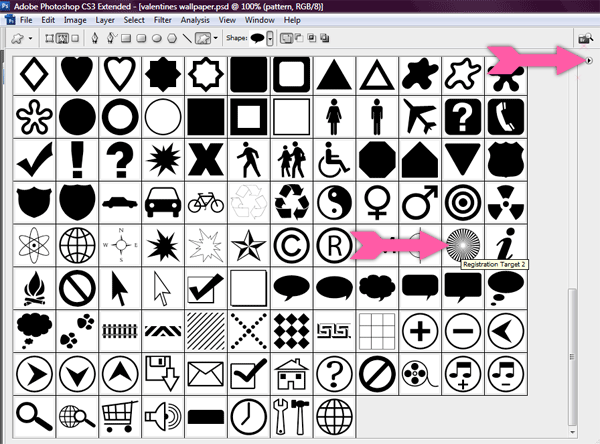Enable Exclude overlapping path areas mode

coord(324,38)
